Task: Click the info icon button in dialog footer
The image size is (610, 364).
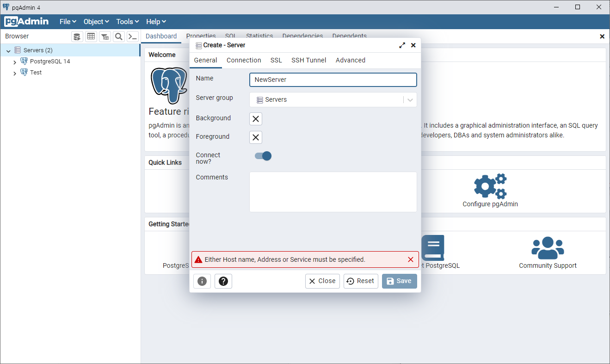Action: point(202,281)
